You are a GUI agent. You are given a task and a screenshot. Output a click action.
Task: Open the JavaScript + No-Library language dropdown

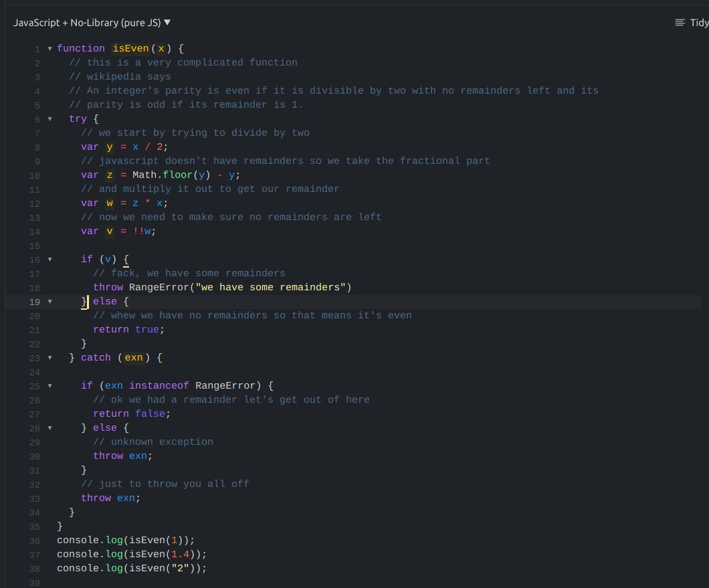(x=92, y=22)
